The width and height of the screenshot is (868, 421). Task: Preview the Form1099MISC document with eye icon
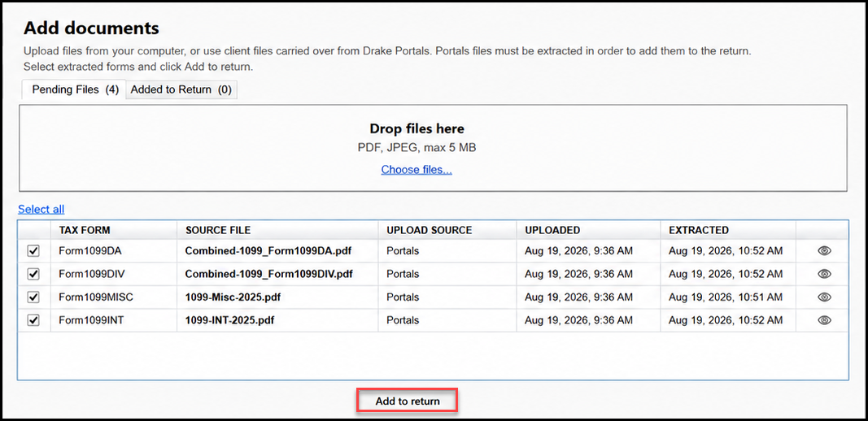[824, 297]
